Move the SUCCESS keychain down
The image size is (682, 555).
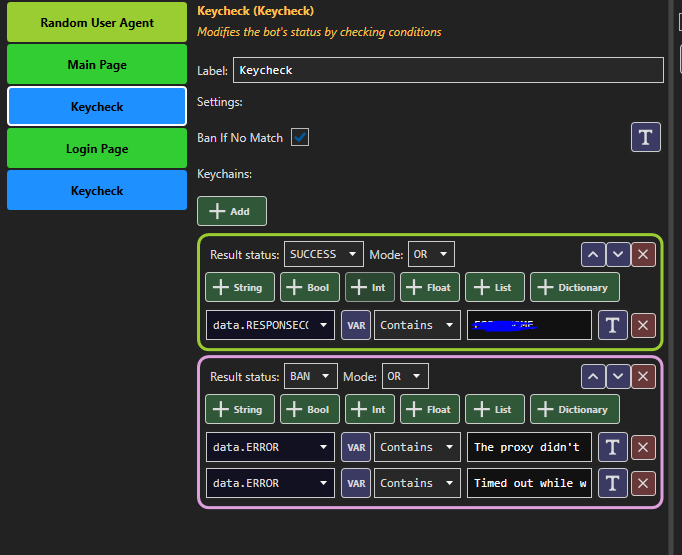click(618, 254)
